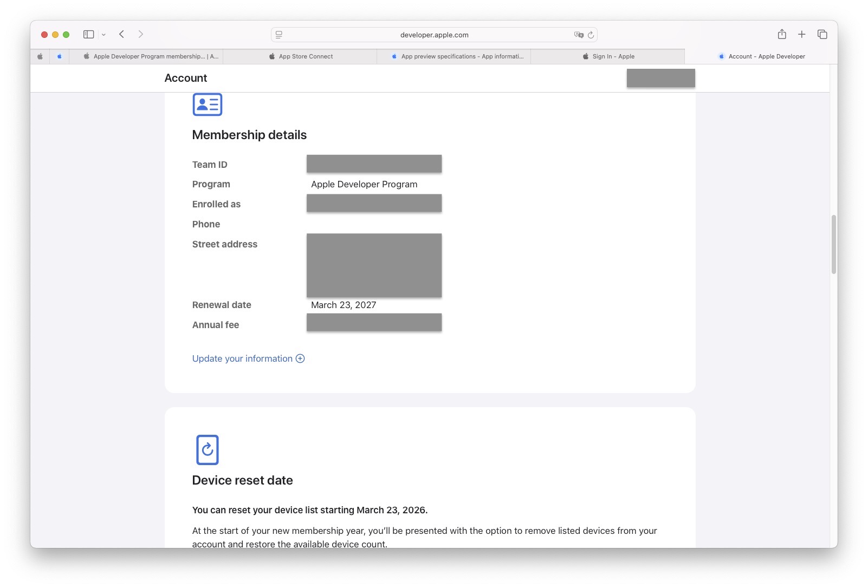
Task: Click the developer.apple.com address bar
Action: click(434, 35)
